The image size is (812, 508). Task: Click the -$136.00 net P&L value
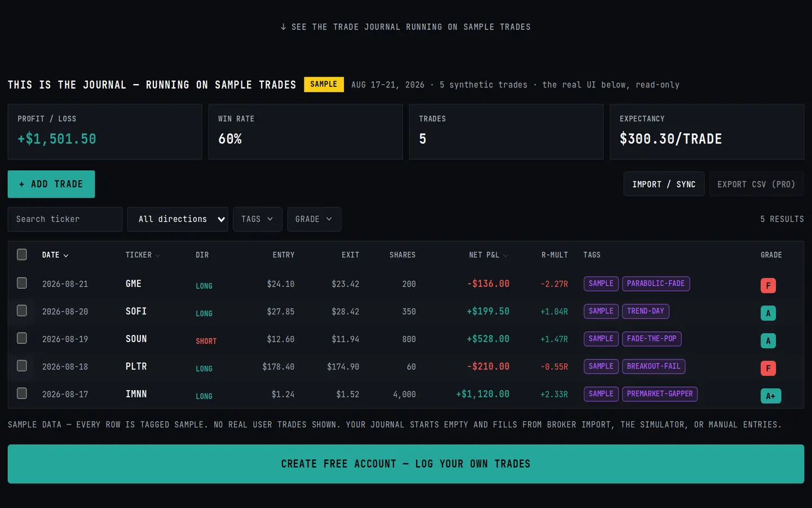pyautogui.click(x=488, y=283)
